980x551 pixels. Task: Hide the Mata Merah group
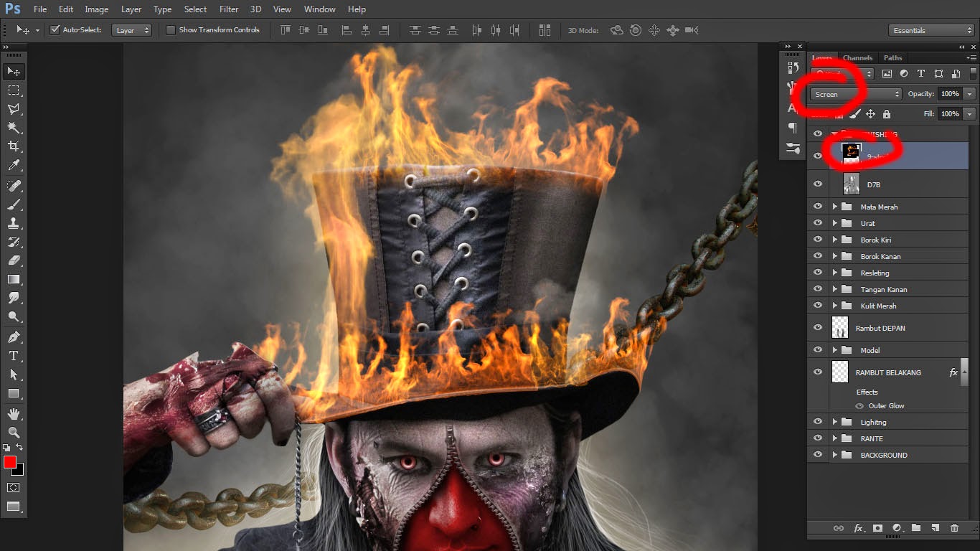click(x=818, y=207)
